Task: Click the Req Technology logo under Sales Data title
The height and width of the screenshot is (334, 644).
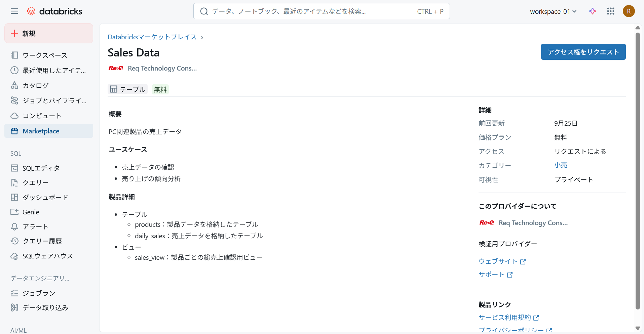Action: point(116,68)
